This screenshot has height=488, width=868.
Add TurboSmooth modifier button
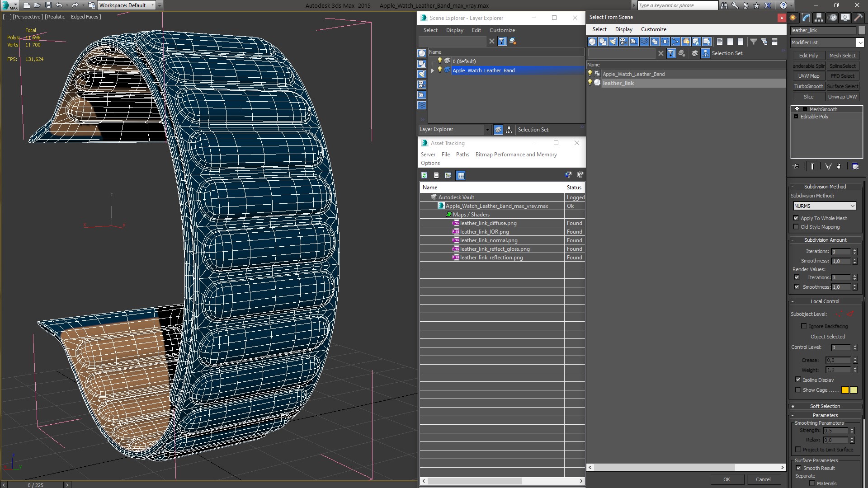tap(808, 86)
